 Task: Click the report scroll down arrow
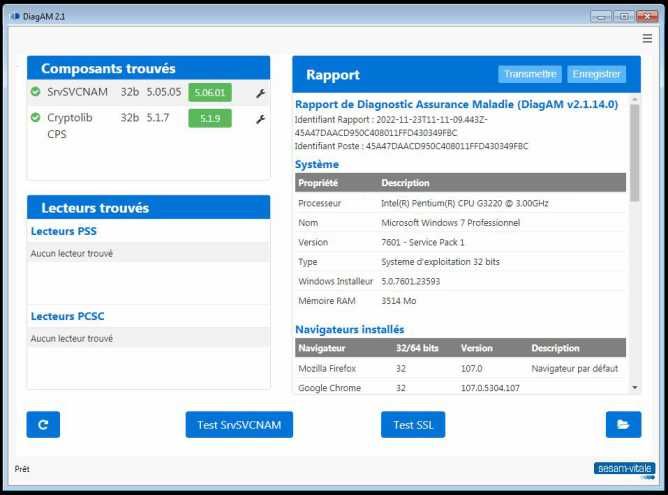click(635, 388)
